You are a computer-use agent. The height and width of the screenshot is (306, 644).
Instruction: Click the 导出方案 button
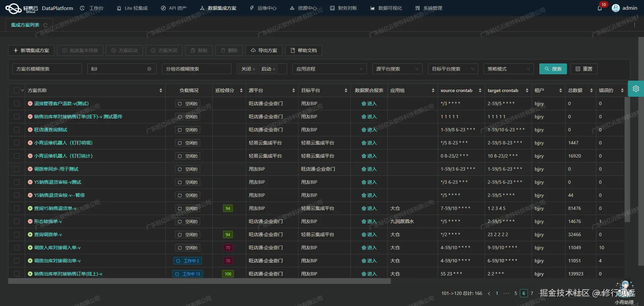coord(264,50)
